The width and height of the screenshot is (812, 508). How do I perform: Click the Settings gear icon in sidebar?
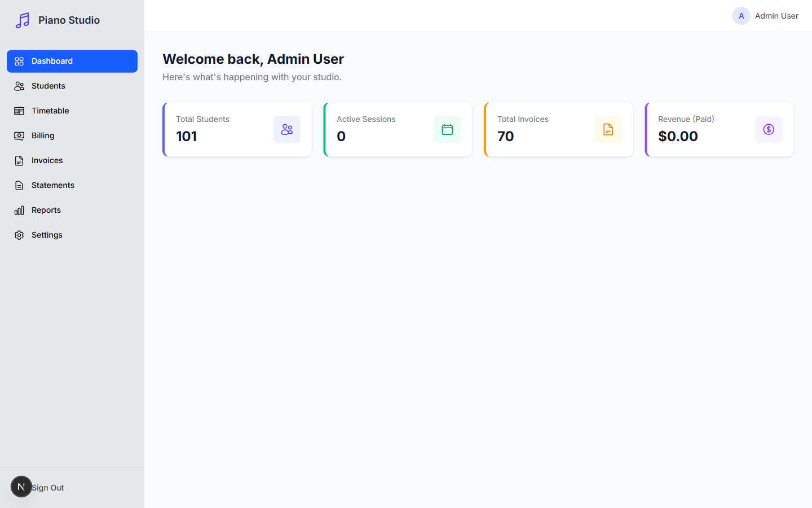point(19,235)
